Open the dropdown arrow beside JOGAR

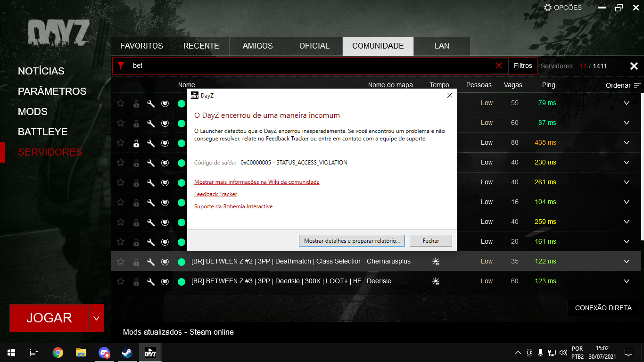tap(96, 318)
